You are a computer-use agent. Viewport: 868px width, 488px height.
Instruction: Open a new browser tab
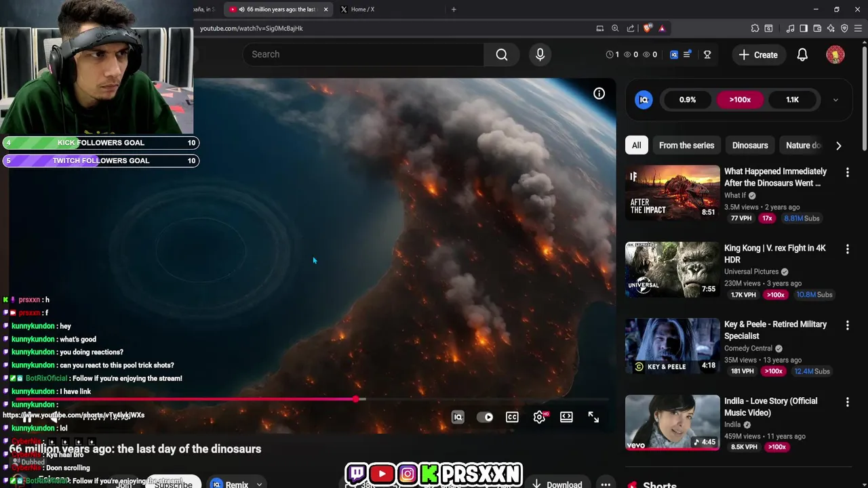click(x=454, y=9)
